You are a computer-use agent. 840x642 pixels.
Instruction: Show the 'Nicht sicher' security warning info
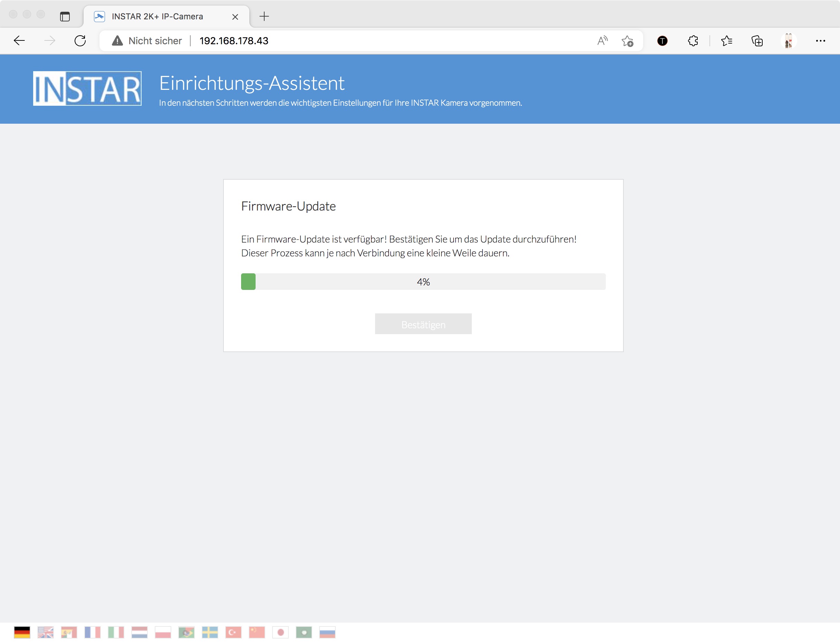[147, 40]
